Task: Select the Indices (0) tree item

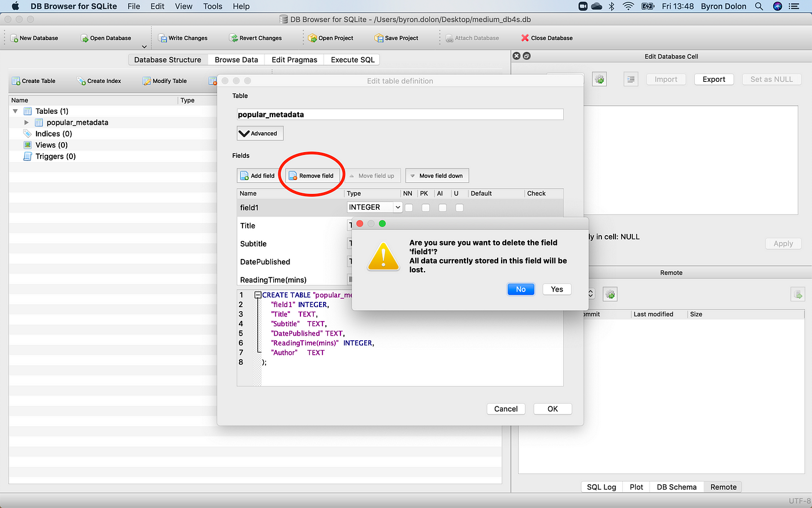Action: point(53,134)
